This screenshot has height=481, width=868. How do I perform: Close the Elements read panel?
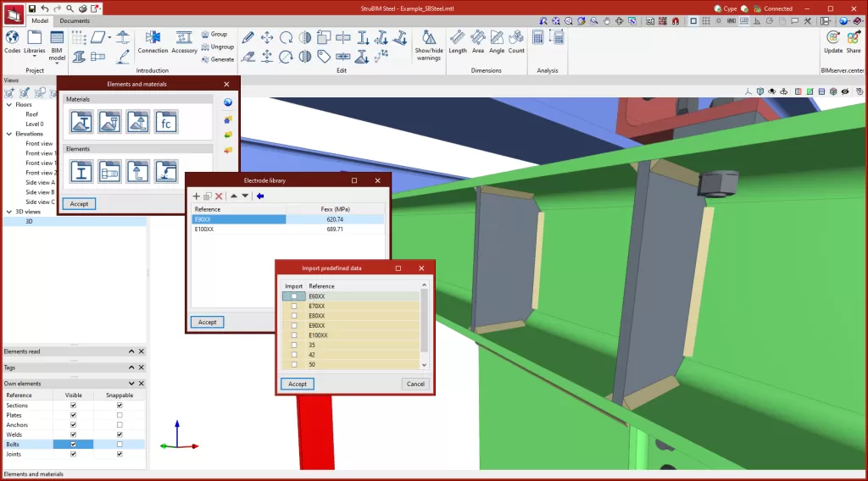[142, 351]
